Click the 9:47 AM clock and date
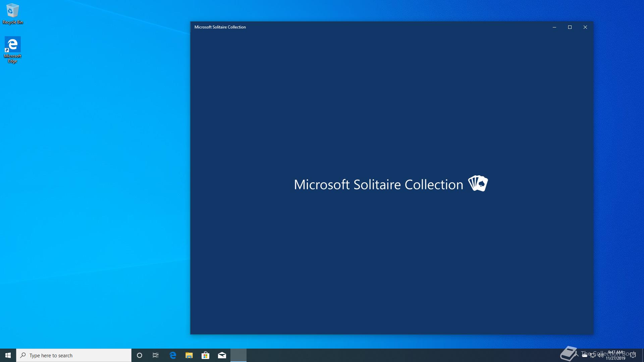This screenshot has width=644, height=362. click(x=615, y=355)
